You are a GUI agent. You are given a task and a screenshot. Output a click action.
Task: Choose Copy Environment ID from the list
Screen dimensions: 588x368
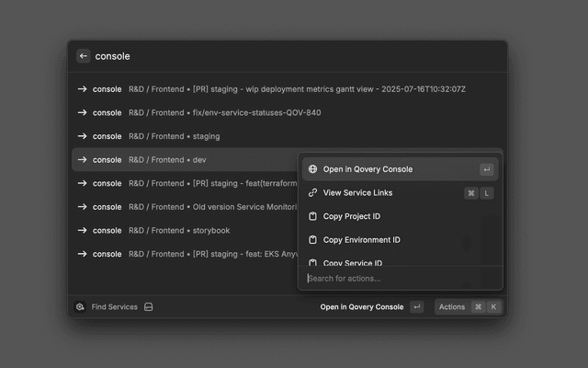click(361, 240)
